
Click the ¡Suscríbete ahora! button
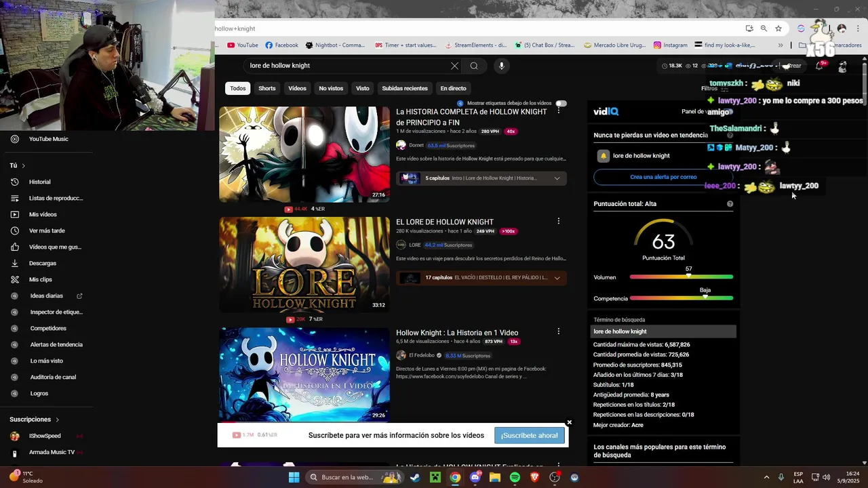tap(529, 435)
